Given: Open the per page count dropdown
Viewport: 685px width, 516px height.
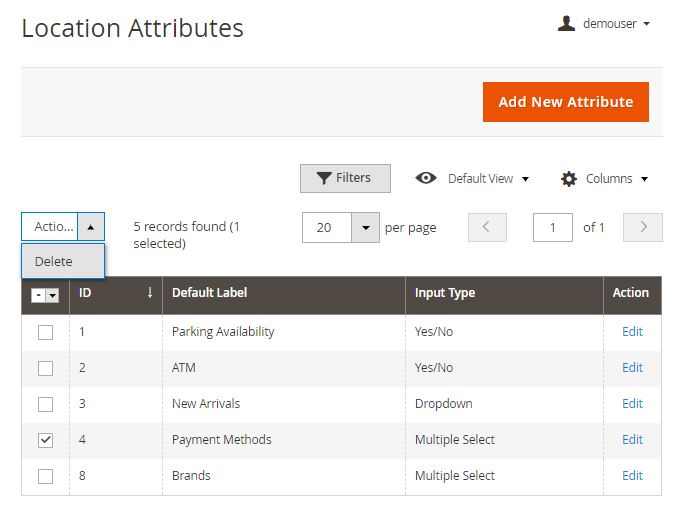Looking at the screenshot, I should pyautogui.click(x=366, y=227).
